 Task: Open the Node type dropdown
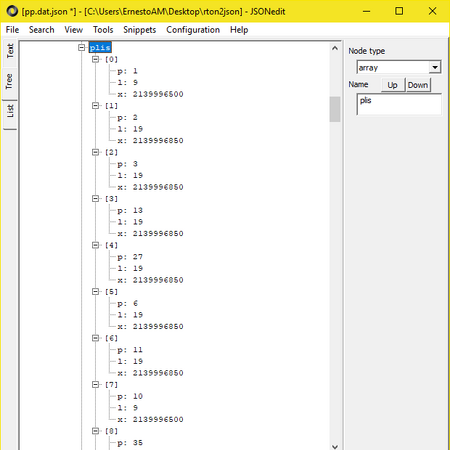[x=435, y=67]
